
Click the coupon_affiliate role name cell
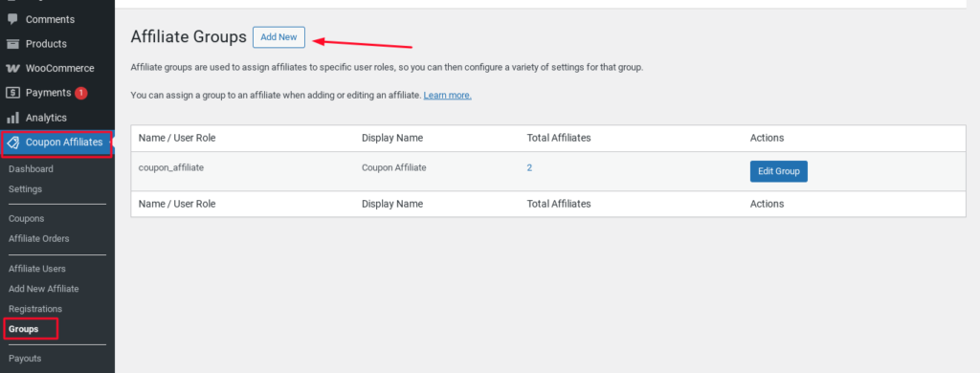(x=171, y=167)
